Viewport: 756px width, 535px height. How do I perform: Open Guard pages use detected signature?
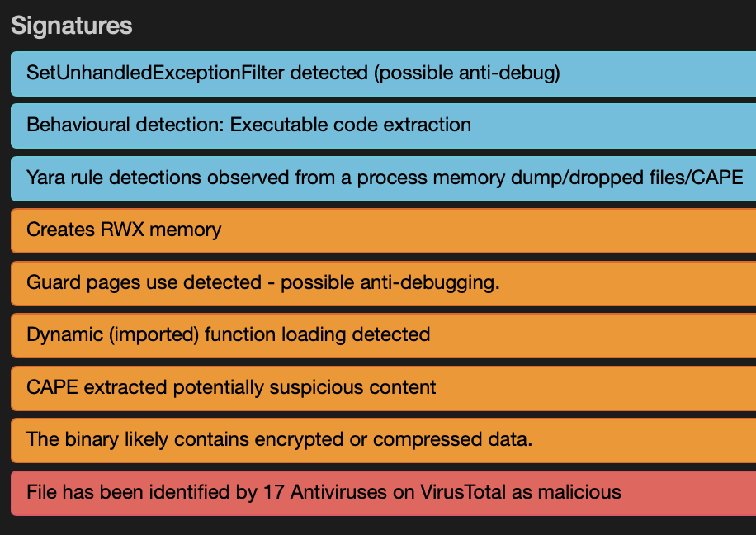click(x=383, y=282)
